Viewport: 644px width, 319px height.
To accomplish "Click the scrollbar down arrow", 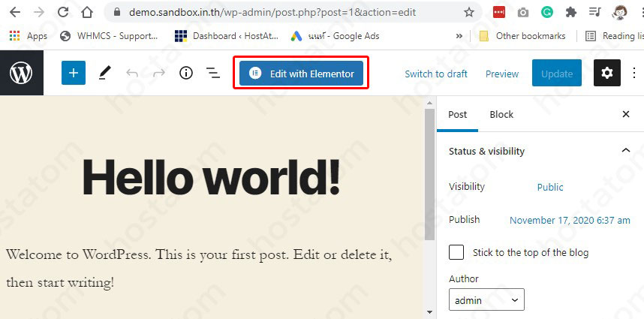I will (x=429, y=312).
